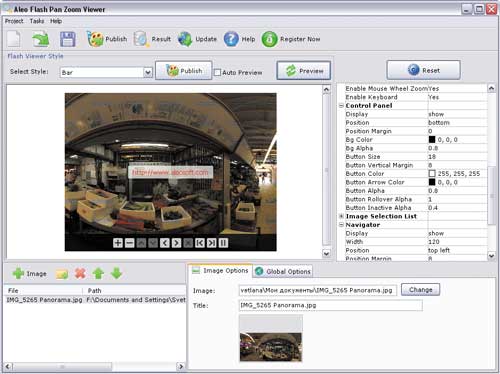
Task: Click Enable Keyboard value Yes
Action: [433, 97]
